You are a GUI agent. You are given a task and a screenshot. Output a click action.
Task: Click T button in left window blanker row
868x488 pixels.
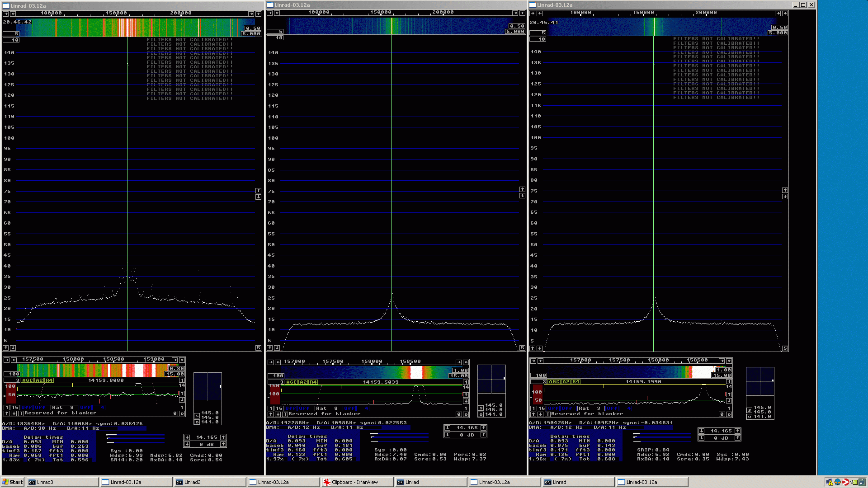[21, 413]
